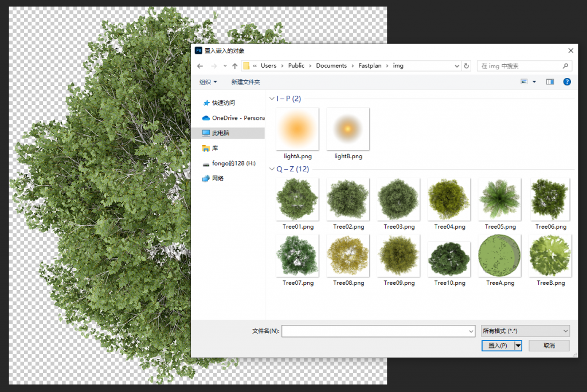
Task: Select TreeA.png file
Action: pyautogui.click(x=500, y=260)
